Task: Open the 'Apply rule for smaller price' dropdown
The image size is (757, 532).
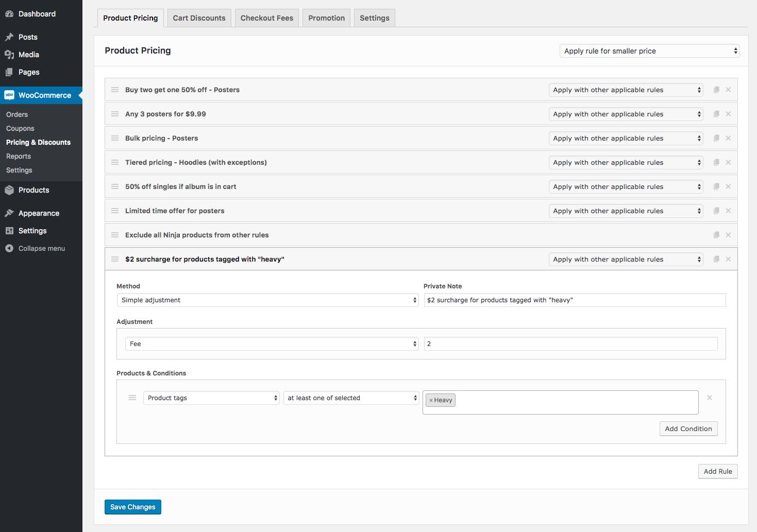Action: pyautogui.click(x=649, y=51)
